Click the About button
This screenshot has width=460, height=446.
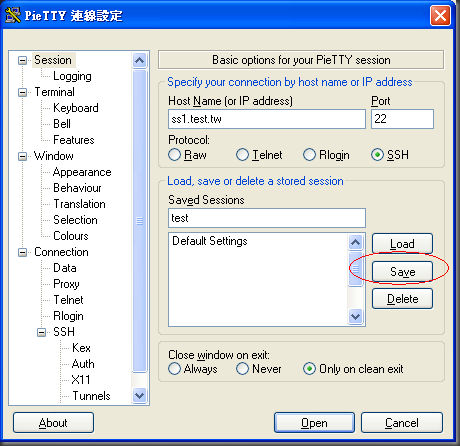coord(53,423)
